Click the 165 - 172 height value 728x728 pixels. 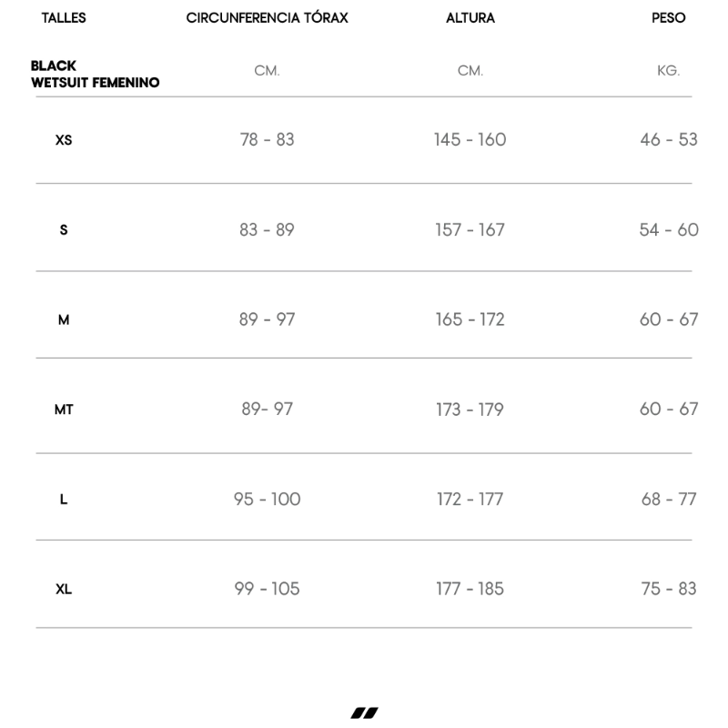(x=470, y=319)
